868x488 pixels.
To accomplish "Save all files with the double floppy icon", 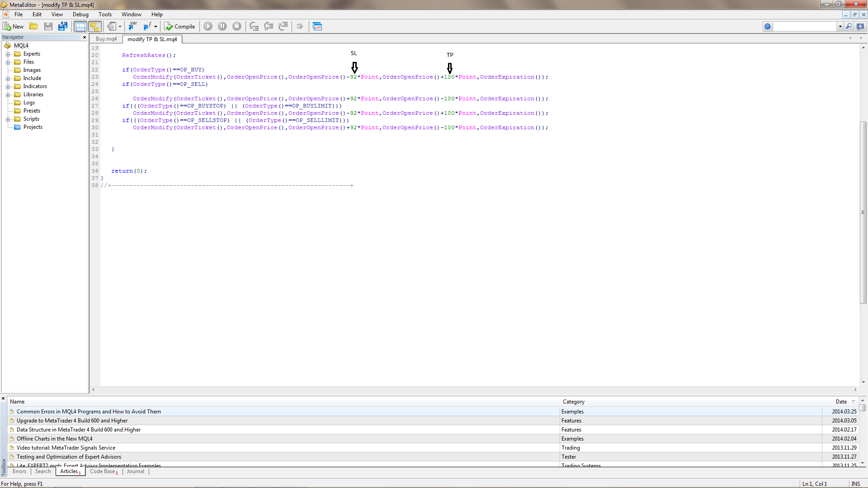I will (x=63, y=27).
